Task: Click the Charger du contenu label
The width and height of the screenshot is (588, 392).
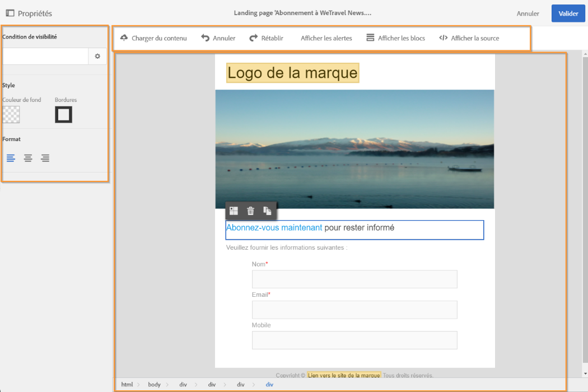Action: pyautogui.click(x=159, y=38)
